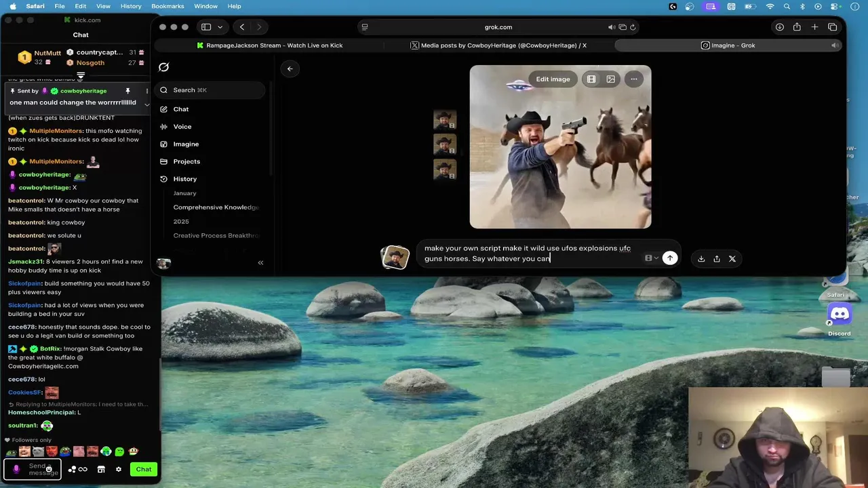The image size is (868, 488).
Task: Open the video mode dropdown in the prompt box
Action: 652,258
